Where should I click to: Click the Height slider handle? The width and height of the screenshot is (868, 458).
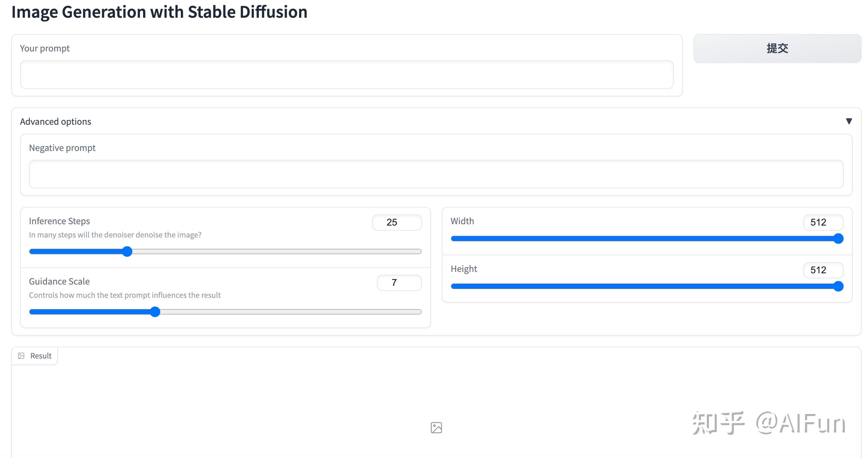click(838, 286)
